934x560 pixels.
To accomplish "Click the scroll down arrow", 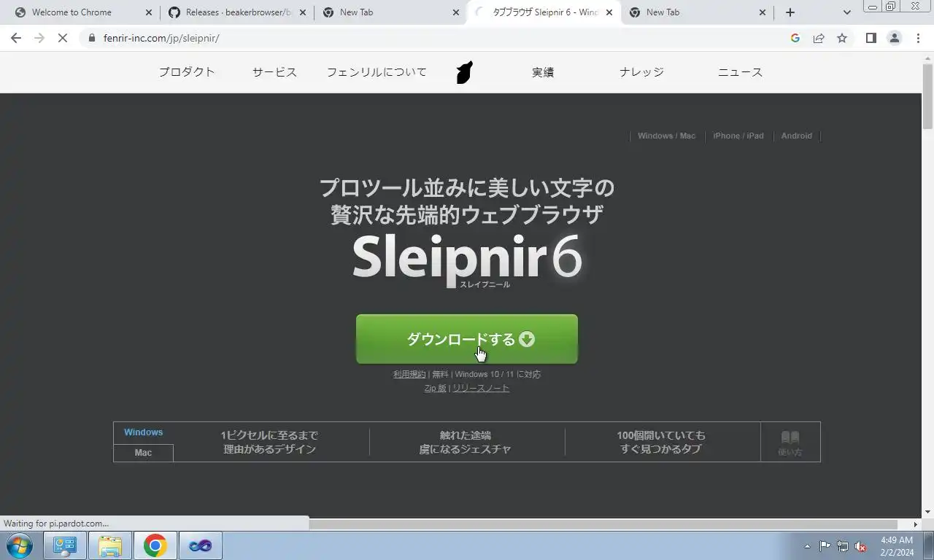I will 928,512.
